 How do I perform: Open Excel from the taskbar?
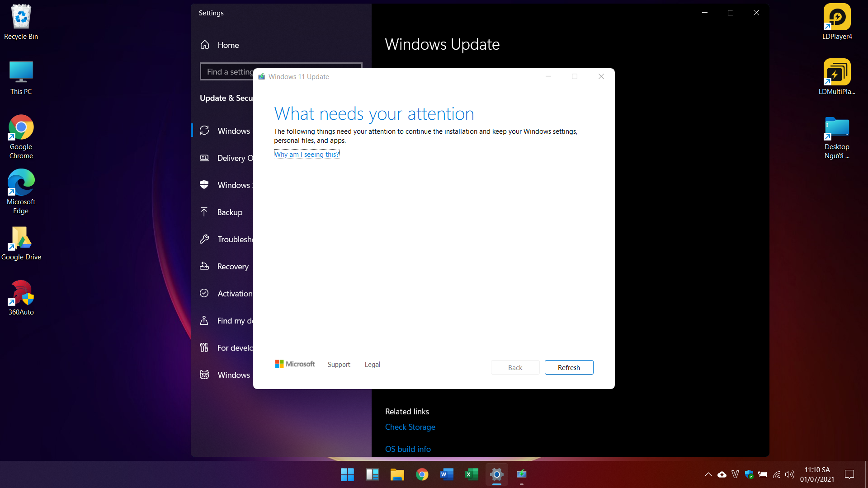point(472,474)
